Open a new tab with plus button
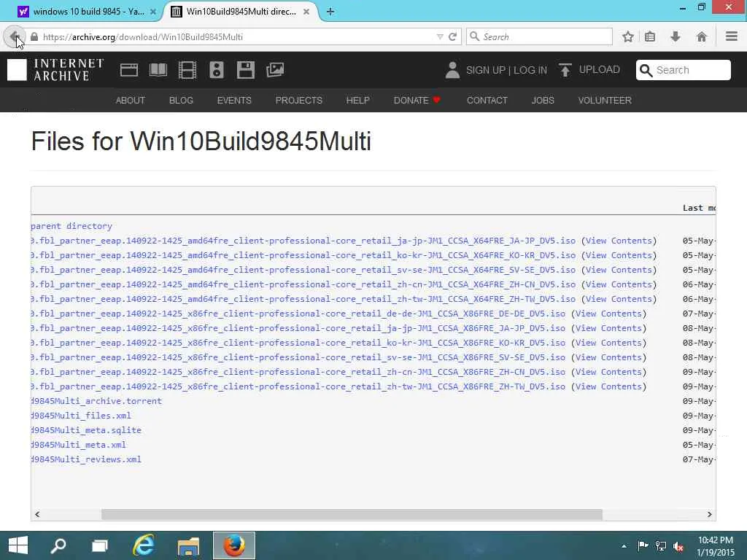747x560 pixels. [x=330, y=12]
